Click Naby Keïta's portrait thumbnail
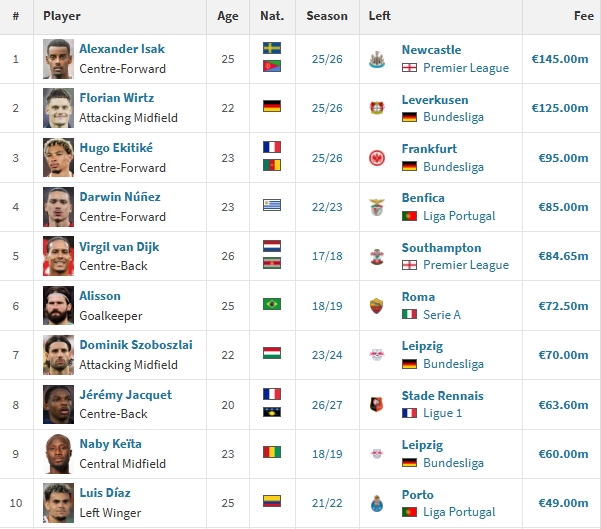 point(58,454)
